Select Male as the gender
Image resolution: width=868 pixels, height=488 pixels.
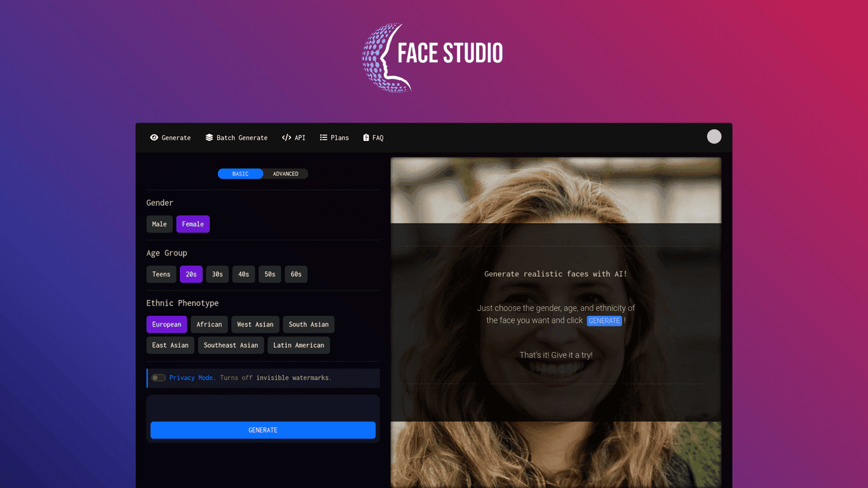click(x=159, y=224)
